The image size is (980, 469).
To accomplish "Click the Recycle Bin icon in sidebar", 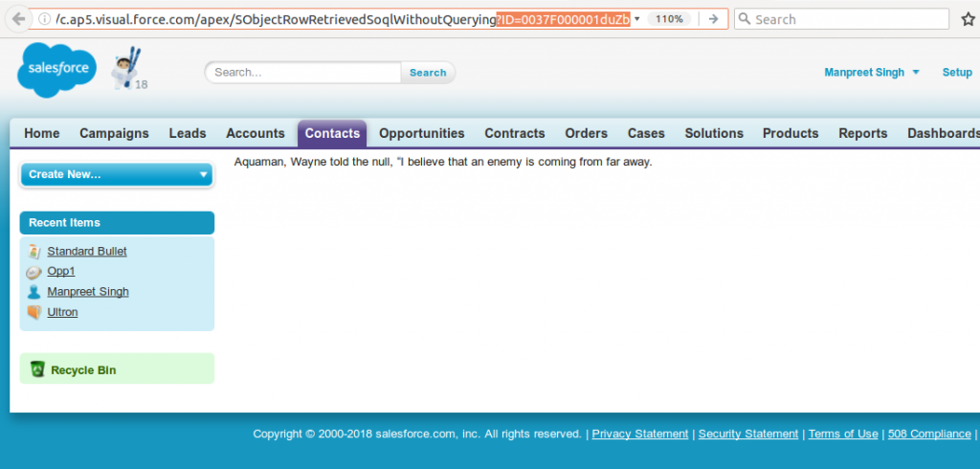I will (x=37, y=369).
